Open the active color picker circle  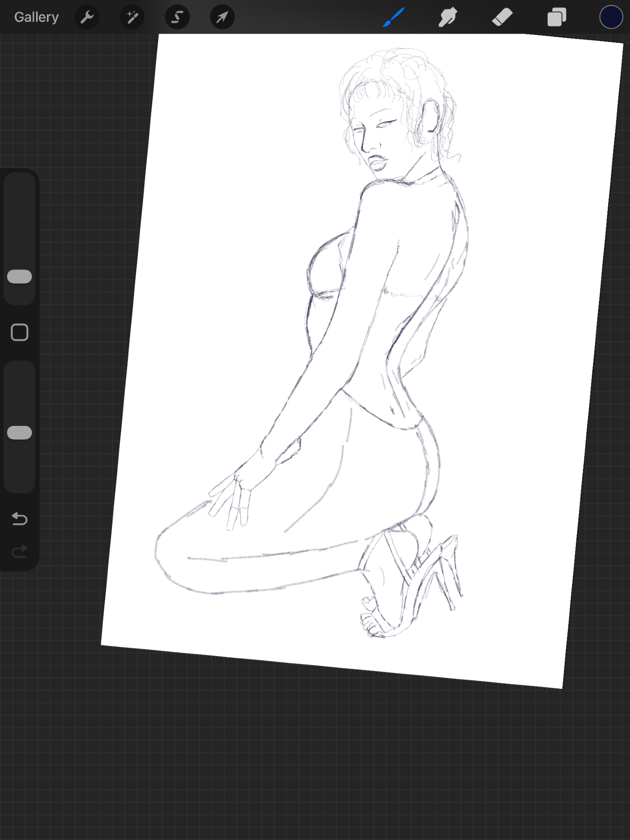[611, 17]
